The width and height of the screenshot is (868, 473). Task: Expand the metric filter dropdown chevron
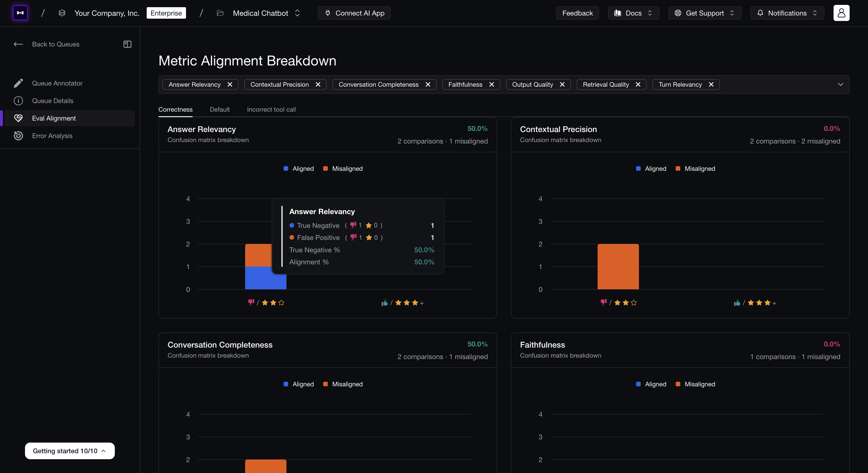(x=840, y=85)
